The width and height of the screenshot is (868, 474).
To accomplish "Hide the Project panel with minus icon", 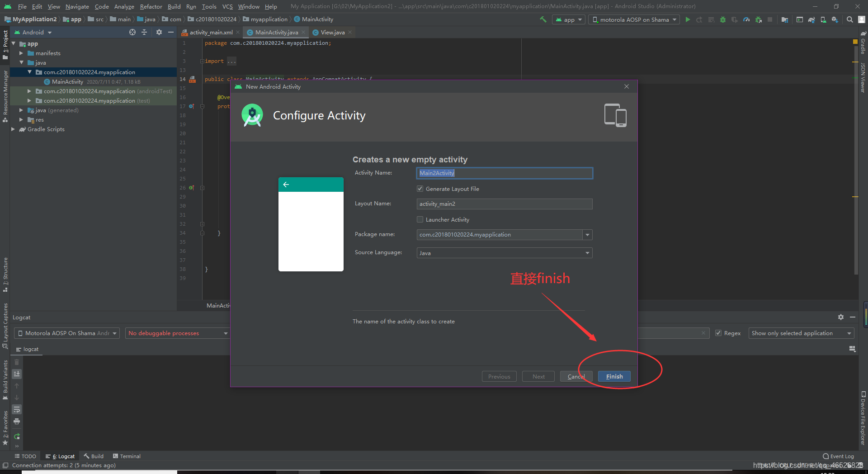I will [170, 32].
